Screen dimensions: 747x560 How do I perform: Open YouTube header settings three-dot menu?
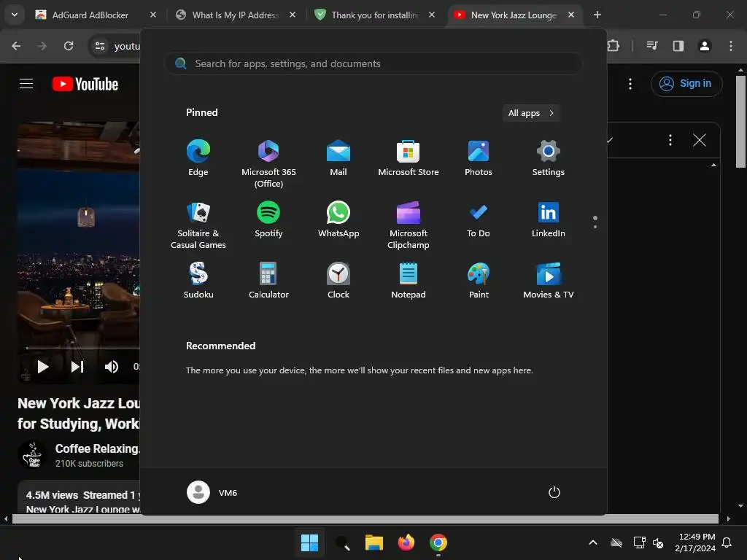point(630,84)
